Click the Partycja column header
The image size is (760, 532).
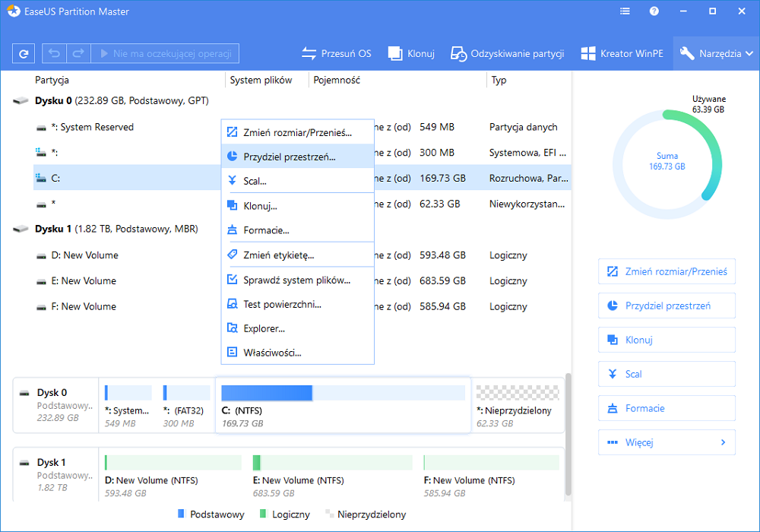[52, 80]
